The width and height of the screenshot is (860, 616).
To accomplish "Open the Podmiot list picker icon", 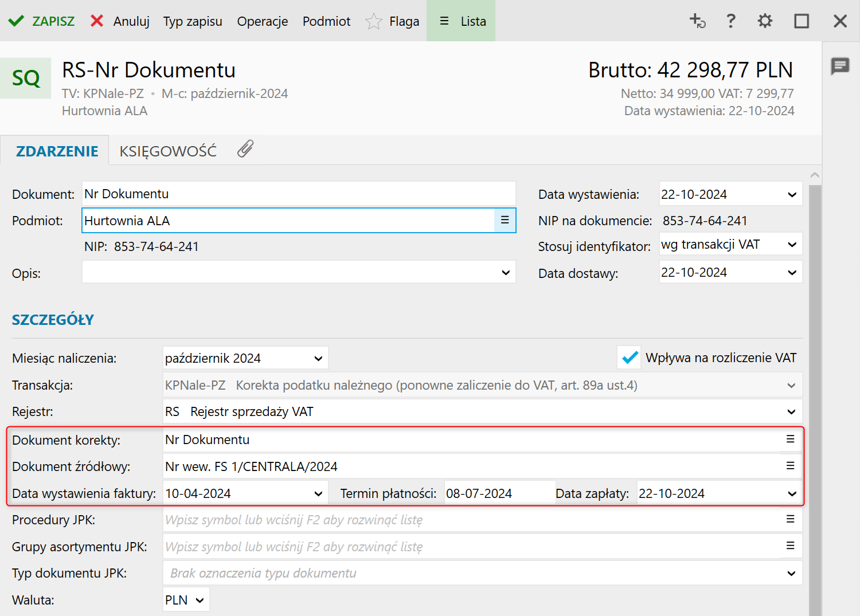I will [x=505, y=221].
